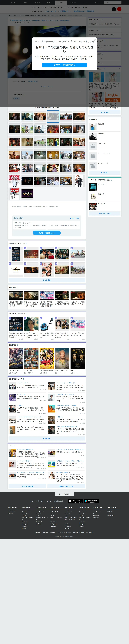Open the ベルセルク store item
The width and height of the screenshot is (129, 644).
click(x=105, y=207)
